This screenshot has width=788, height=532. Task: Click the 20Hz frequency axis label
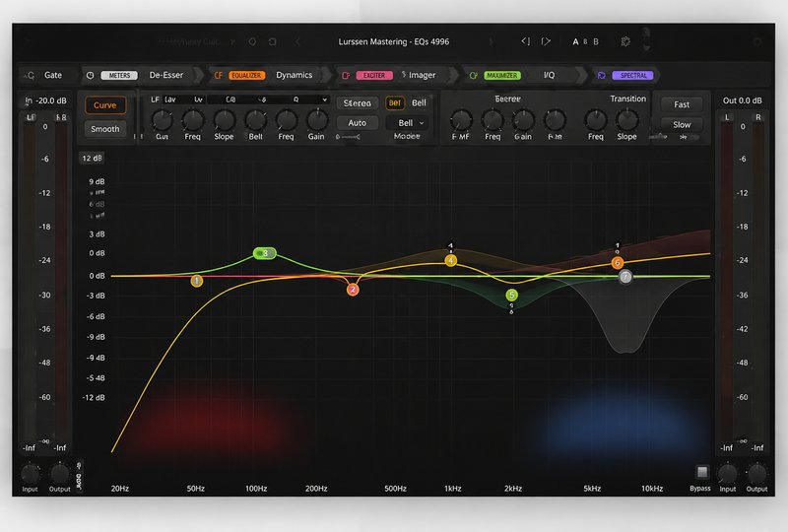pos(120,489)
